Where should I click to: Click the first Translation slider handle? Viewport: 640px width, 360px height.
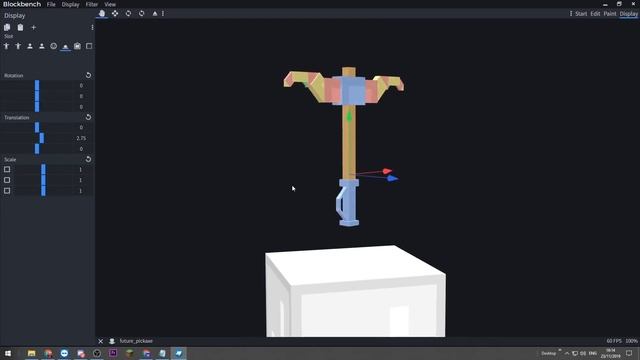pos(37,127)
